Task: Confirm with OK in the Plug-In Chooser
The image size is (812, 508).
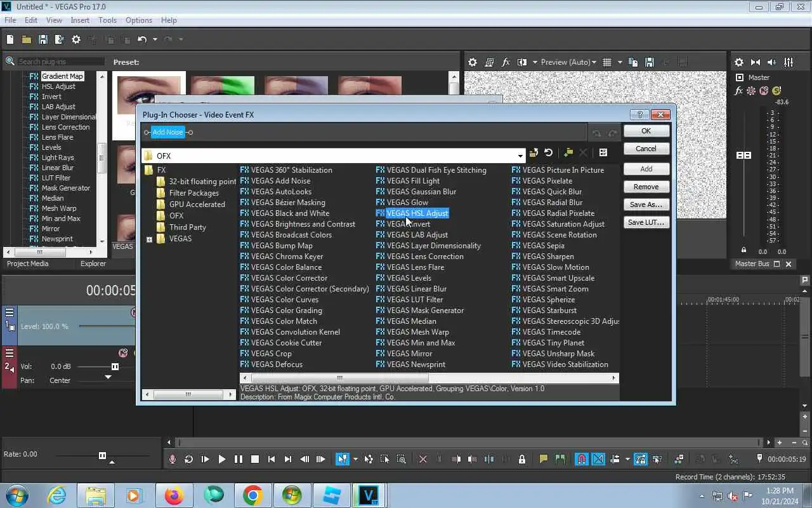Action: point(646,131)
